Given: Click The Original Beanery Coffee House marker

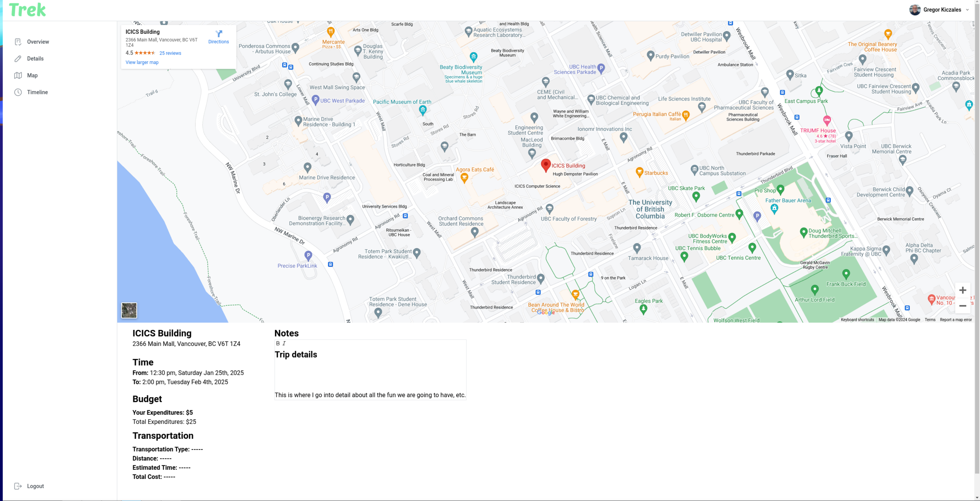Looking at the screenshot, I should click(888, 34).
